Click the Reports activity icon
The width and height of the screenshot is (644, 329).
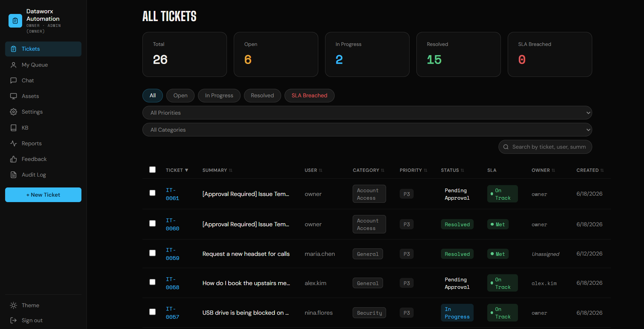14,144
